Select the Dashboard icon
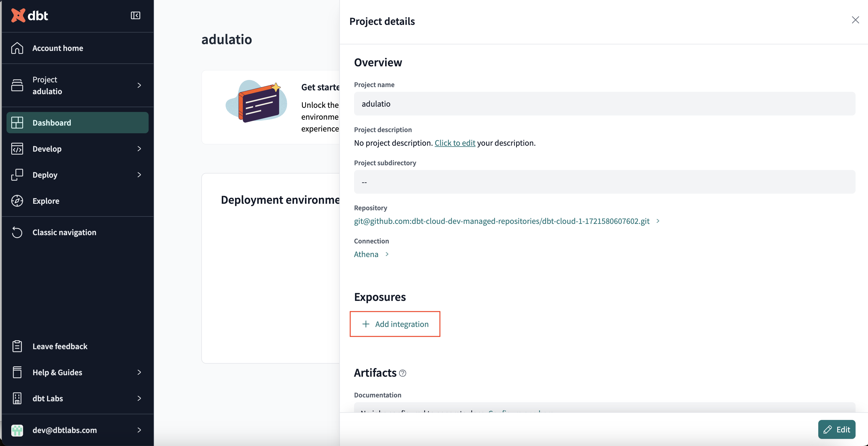Image resolution: width=868 pixels, height=446 pixels. pos(17,122)
